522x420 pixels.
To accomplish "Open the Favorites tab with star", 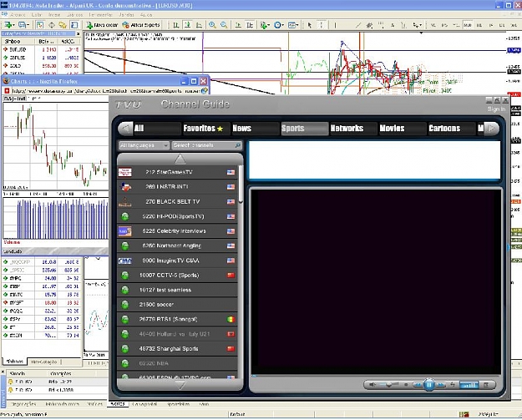I will pos(205,129).
